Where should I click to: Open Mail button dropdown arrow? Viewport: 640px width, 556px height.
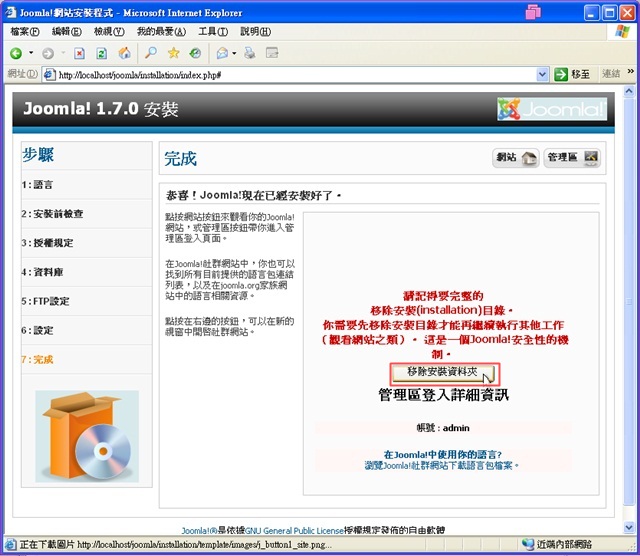click(234, 53)
